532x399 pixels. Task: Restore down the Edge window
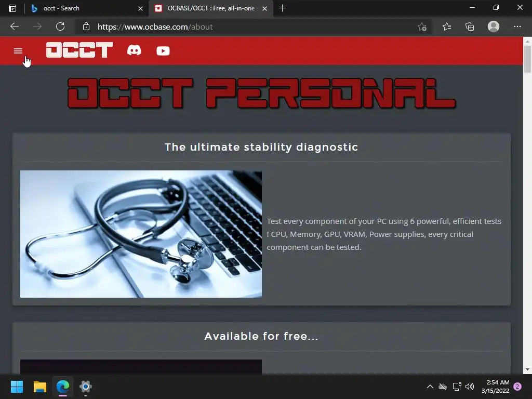pos(496,7)
